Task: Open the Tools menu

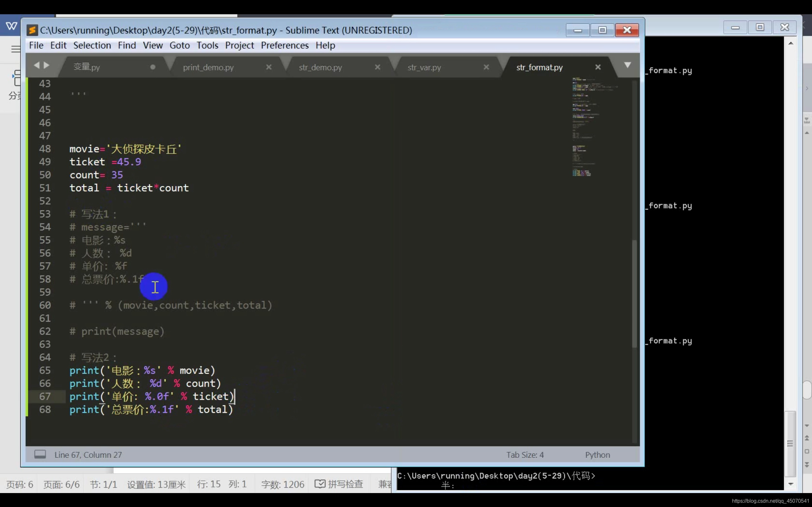Action: coord(207,45)
